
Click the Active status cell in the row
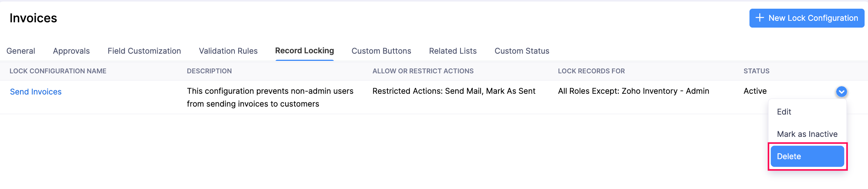pyautogui.click(x=755, y=91)
